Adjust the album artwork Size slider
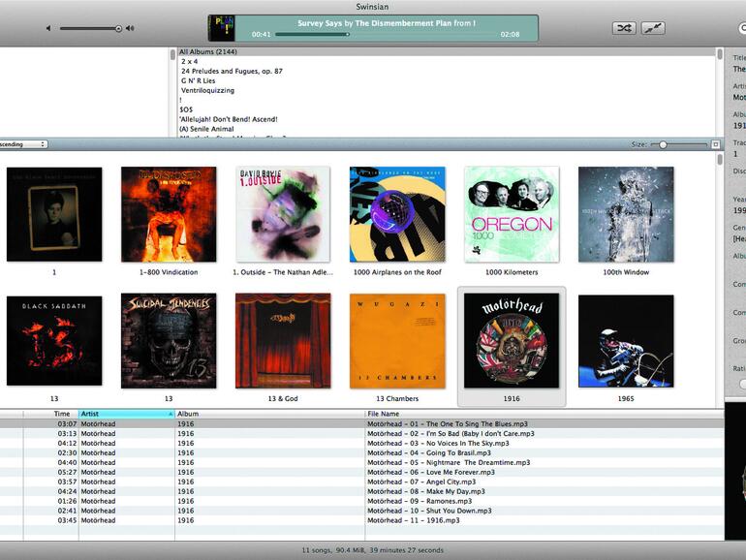Viewport: 746px width, 560px height. tap(663, 144)
